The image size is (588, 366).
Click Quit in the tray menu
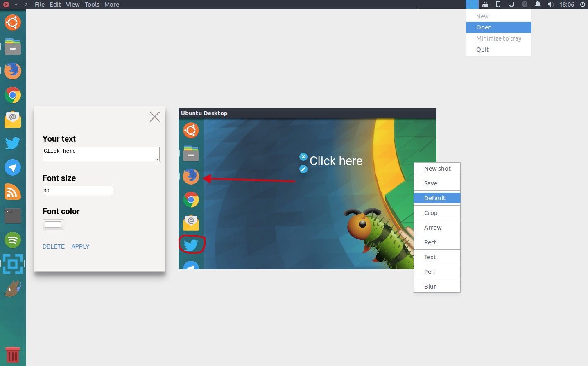pos(482,49)
